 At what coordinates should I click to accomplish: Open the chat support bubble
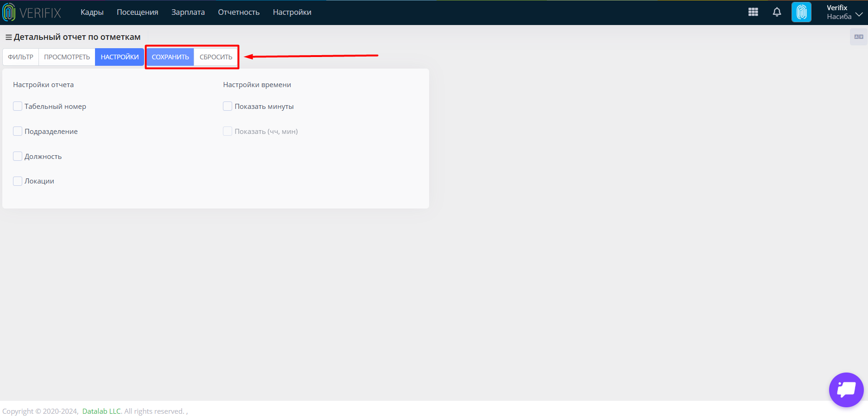[846, 390]
